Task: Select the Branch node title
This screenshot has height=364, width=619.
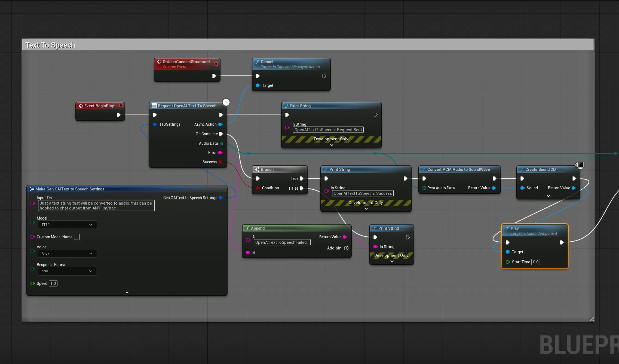Action: tap(267, 169)
